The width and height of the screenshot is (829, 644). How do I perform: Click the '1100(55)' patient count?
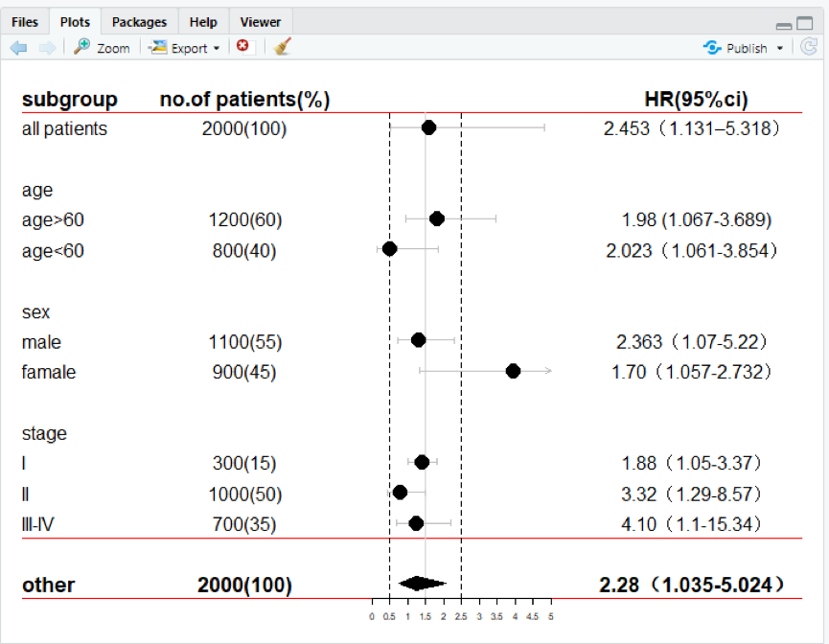(x=244, y=342)
